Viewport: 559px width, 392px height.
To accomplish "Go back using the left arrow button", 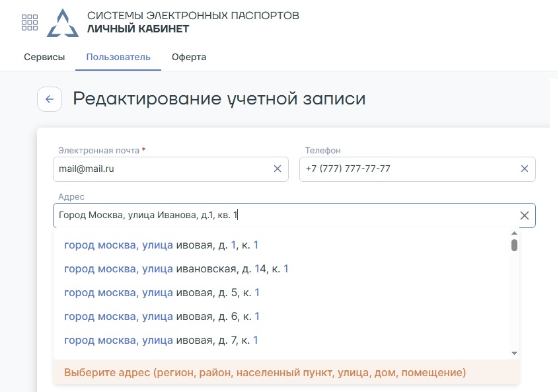I will [x=50, y=99].
